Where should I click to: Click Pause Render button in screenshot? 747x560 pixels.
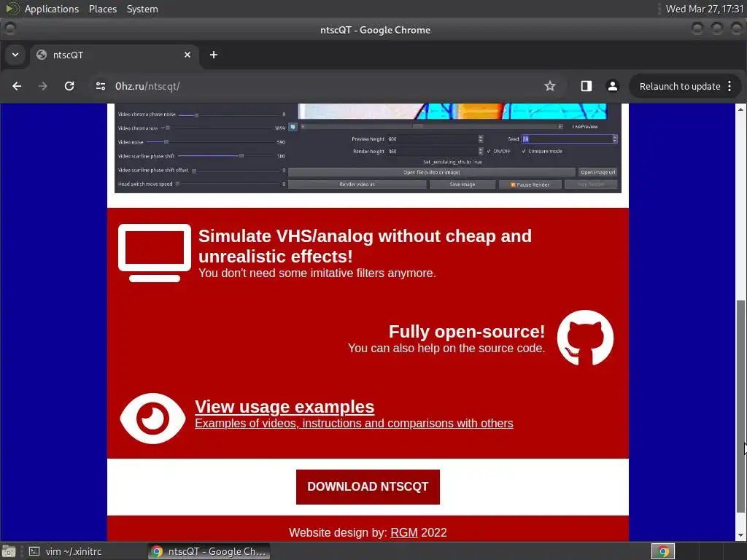530,184
